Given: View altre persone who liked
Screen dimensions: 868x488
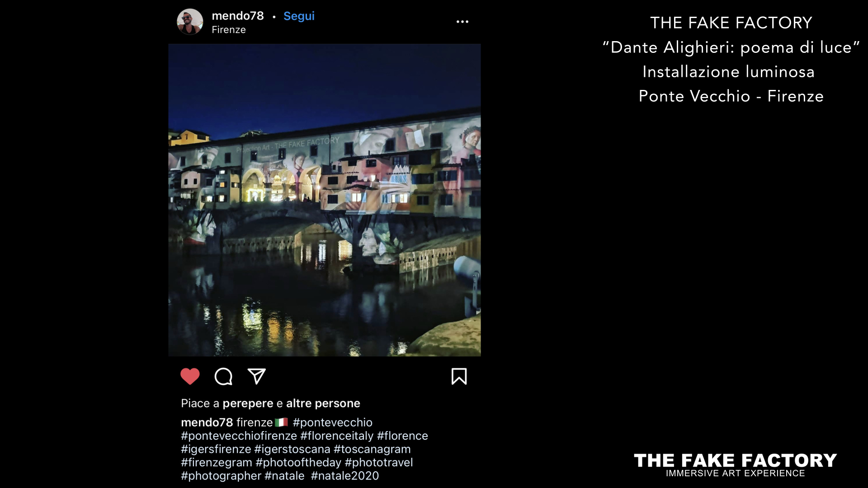Looking at the screenshot, I should tap(323, 404).
